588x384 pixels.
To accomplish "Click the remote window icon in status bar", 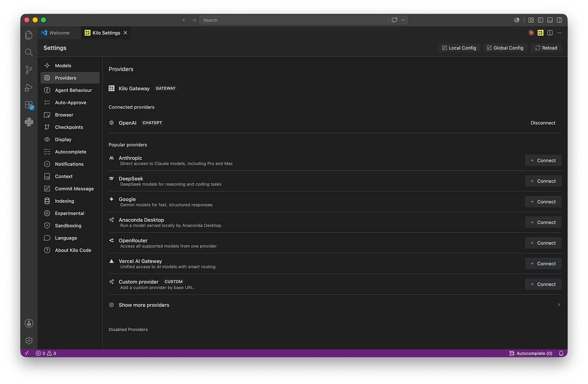I will tap(27, 353).
